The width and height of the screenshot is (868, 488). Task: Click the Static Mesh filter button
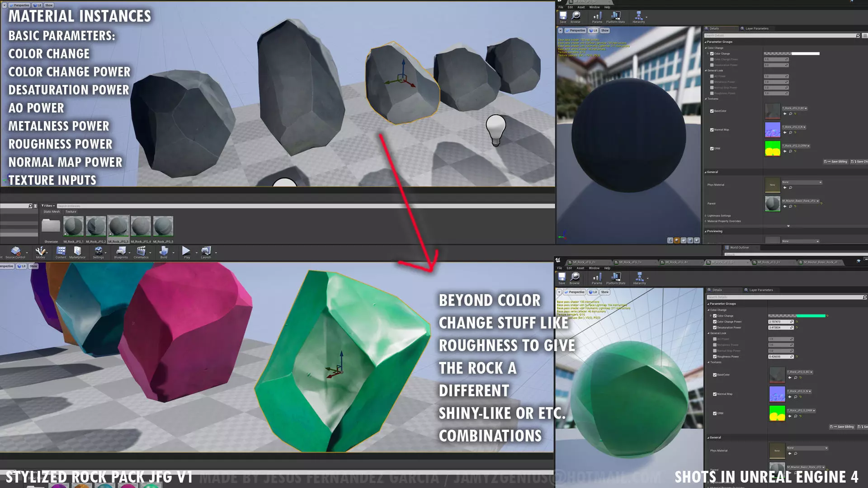pyautogui.click(x=52, y=212)
